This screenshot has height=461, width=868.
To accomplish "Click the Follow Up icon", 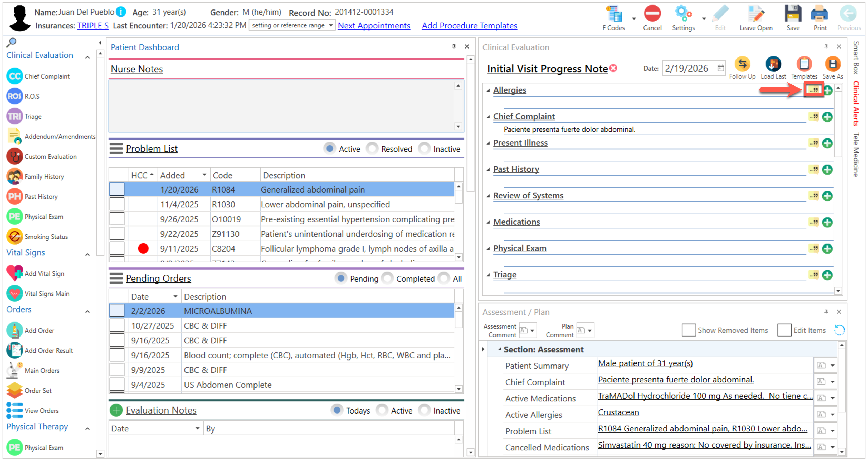I will (x=742, y=64).
